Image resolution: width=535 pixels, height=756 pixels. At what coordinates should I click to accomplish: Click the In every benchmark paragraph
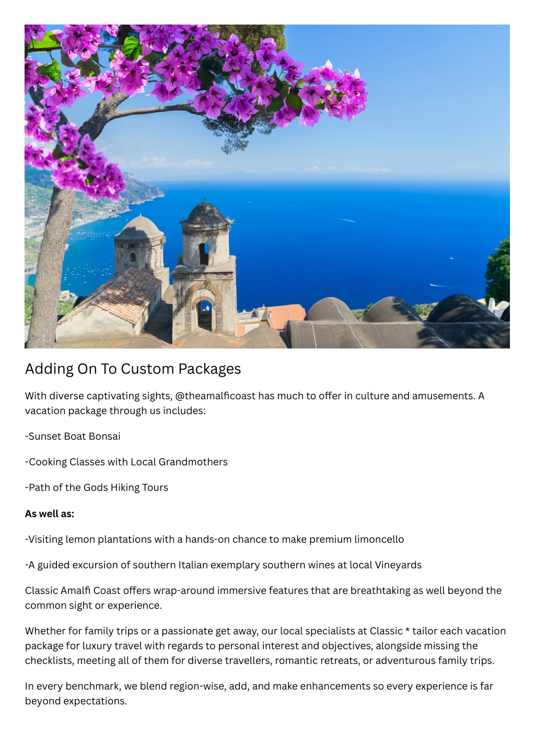(x=259, y=693)
